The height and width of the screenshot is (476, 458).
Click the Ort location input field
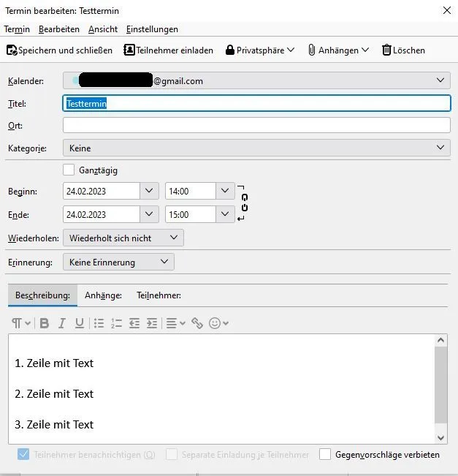coord(256,125)
